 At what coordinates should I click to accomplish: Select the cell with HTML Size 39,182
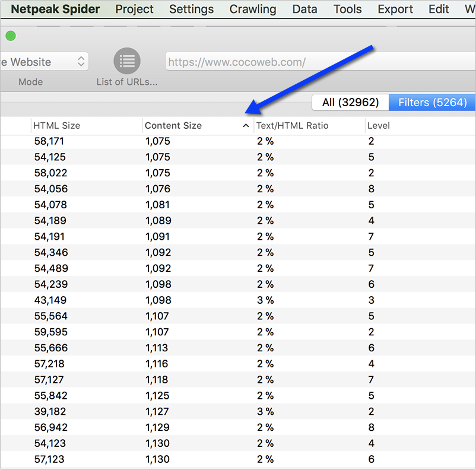coord(50,411)
